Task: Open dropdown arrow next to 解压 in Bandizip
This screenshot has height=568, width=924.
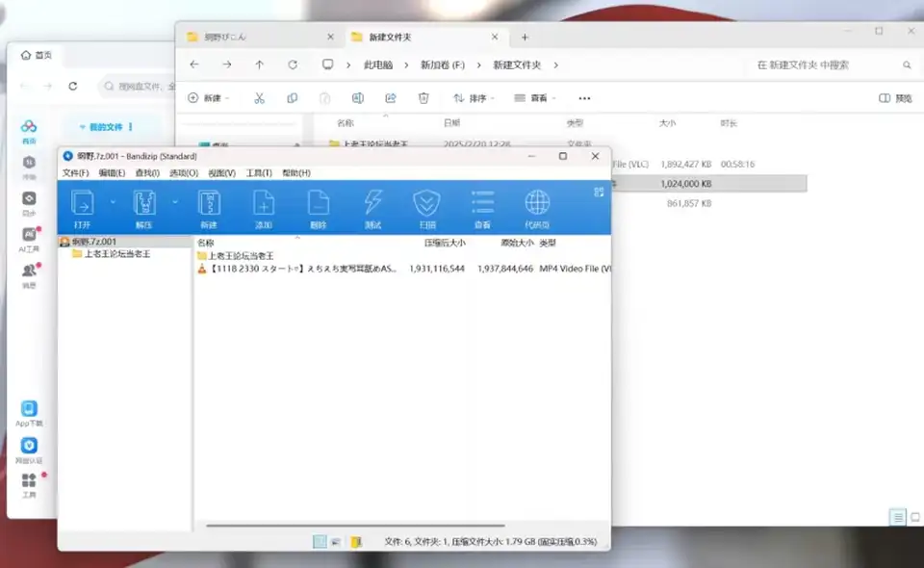Action: pos(175,202)
